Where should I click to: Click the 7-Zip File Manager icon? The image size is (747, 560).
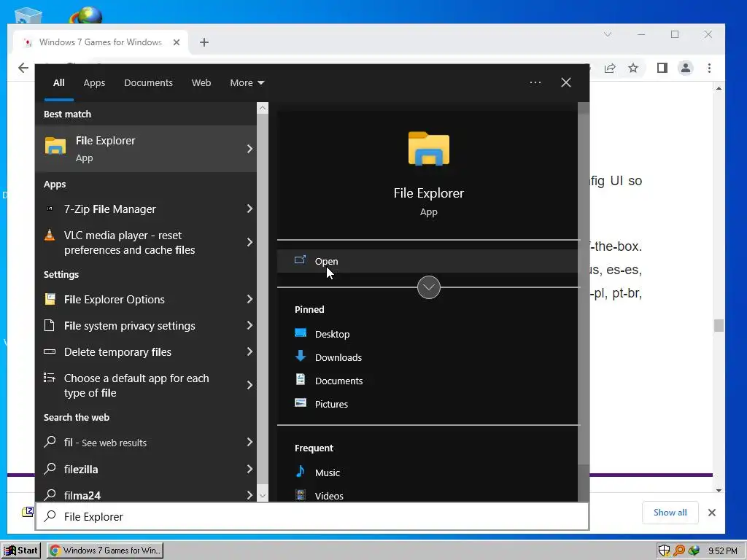[x=50, y=209]
